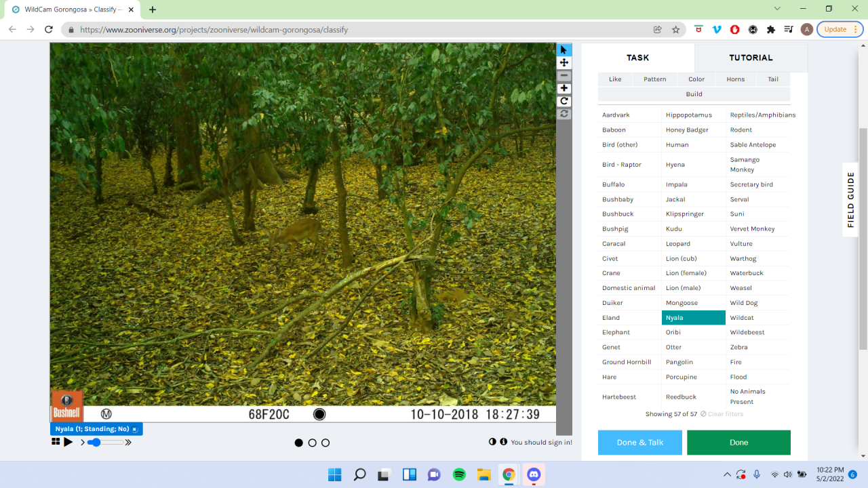Share this page from the address bar
868x488 pixels.
coord(658,30)
